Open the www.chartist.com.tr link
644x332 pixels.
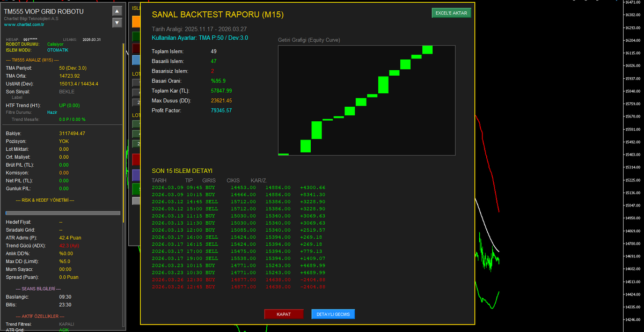click(25, 24)
